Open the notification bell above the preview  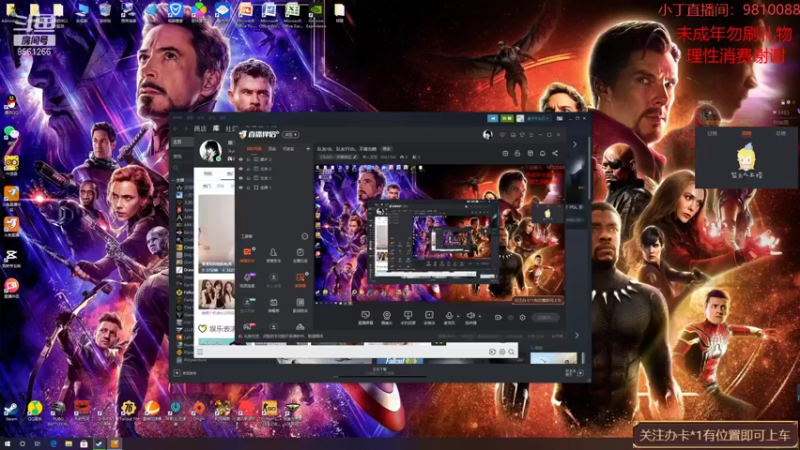click(542, 153)
